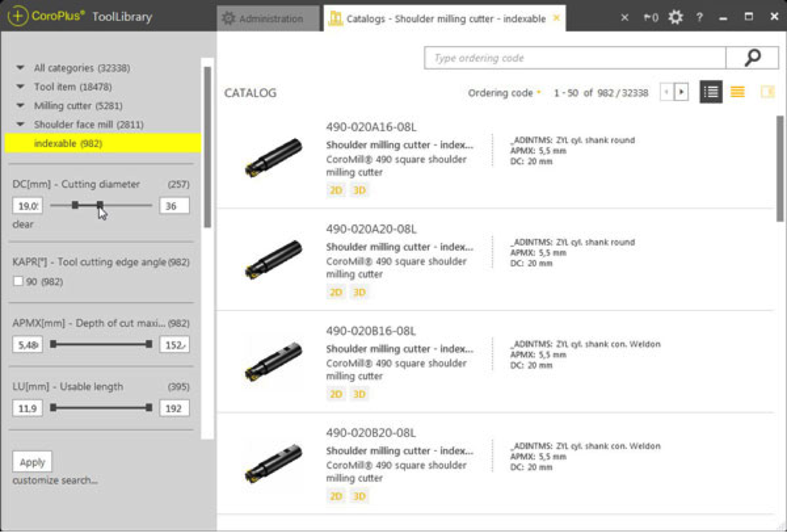787x532 pixels.
Task: Click the catalog results vertical scrollbar
Action: [780, 169]
